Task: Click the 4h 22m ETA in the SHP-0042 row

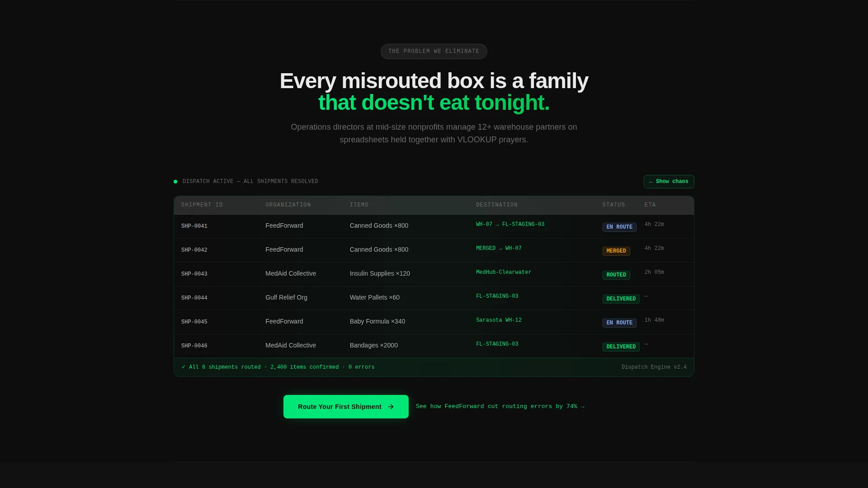Action: click(654, 249)
